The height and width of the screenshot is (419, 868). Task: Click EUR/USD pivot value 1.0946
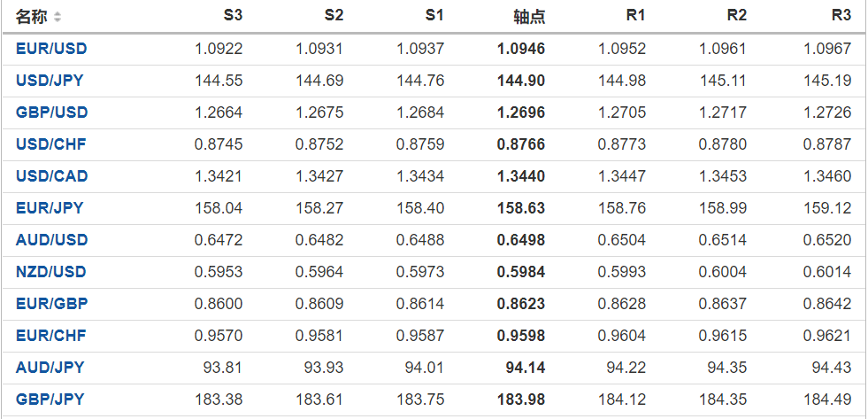click(521, 49)
